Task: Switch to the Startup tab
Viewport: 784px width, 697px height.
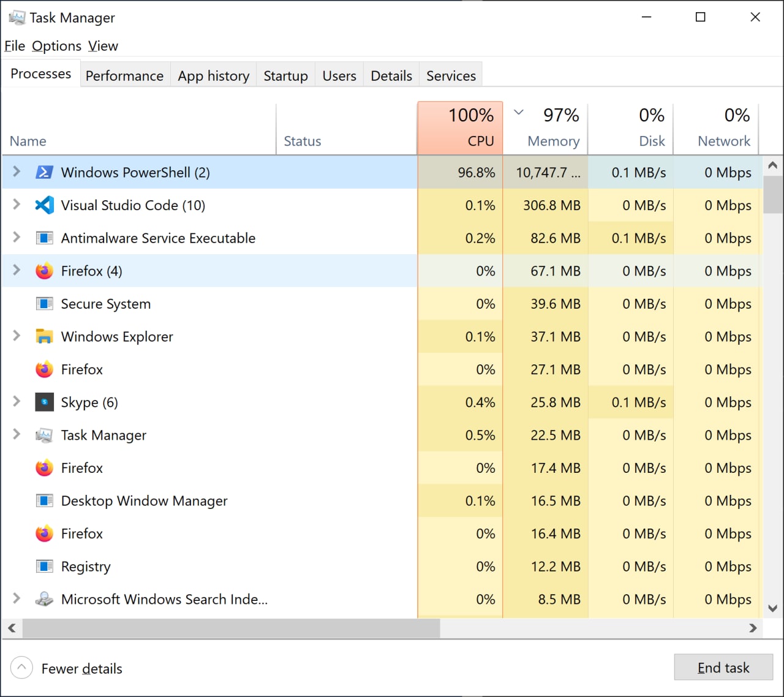Action: (285, 75)
